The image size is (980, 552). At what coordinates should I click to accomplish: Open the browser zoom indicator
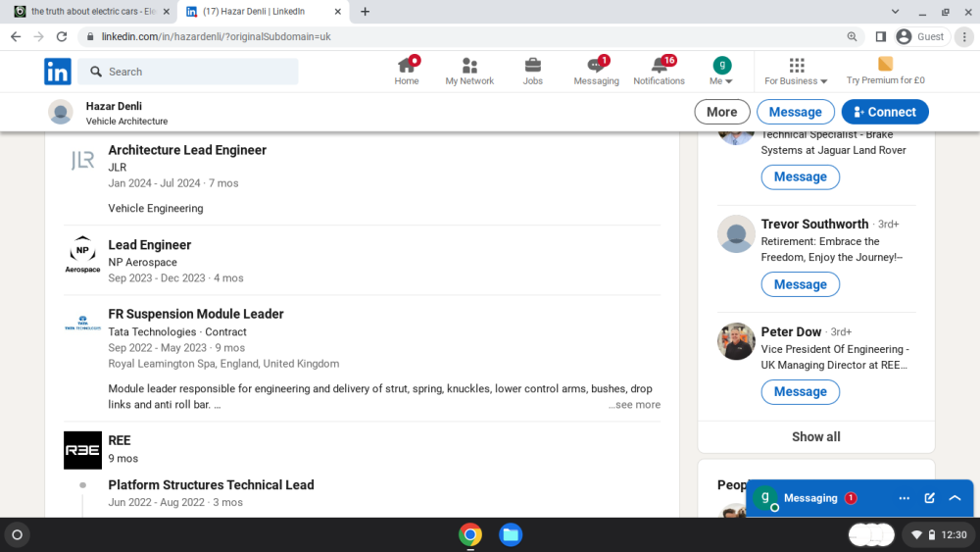[x=852, y=37]
